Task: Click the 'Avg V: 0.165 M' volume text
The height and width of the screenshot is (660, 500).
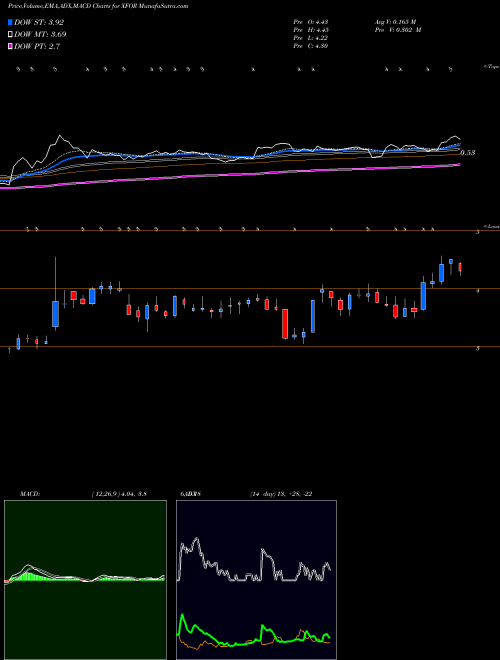Action: (395, 21)
